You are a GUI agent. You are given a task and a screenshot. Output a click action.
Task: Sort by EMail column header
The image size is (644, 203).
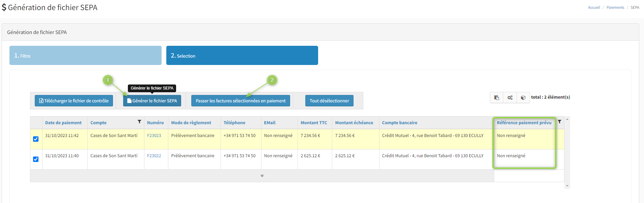click(270, 123)
